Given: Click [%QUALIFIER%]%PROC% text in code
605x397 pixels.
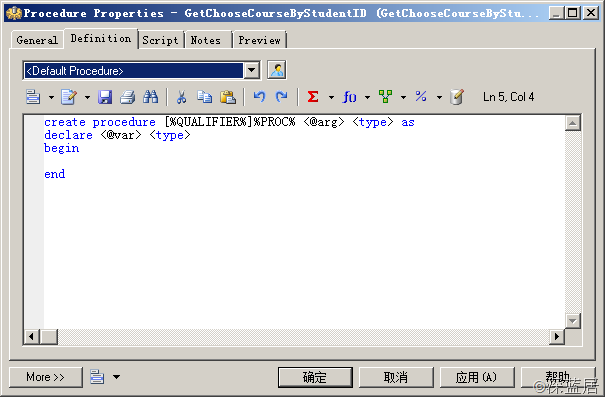Looking at the screenshot, I should tap(230, 122).
